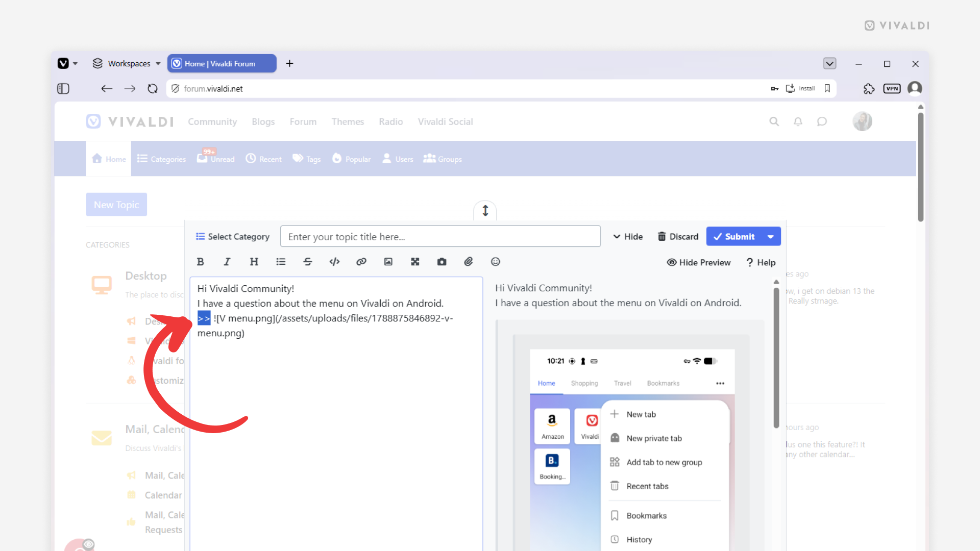The image size is (980, 551).
Task: Switch to Home | Vivaldi Forum tab
Action: (222, 63)
